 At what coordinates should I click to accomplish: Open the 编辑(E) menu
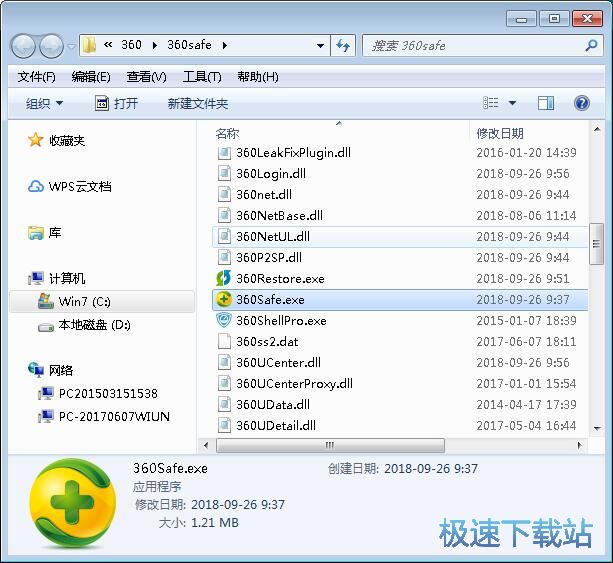91,77
